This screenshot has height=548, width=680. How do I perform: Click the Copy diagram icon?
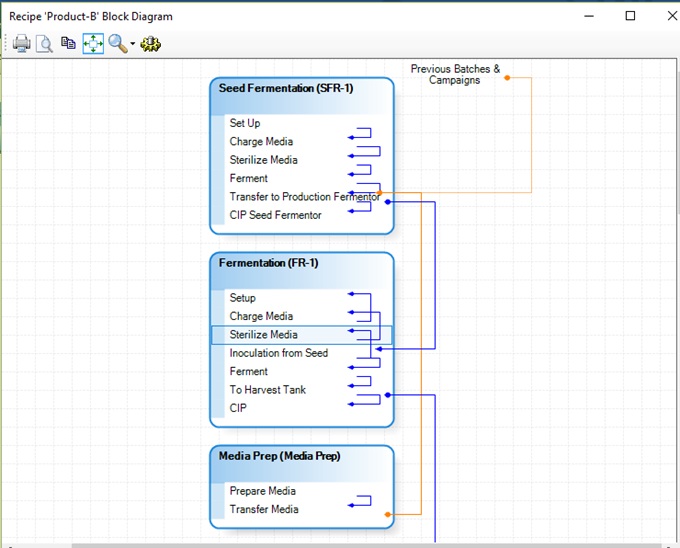pyautogui.click(x=68, y=43)
